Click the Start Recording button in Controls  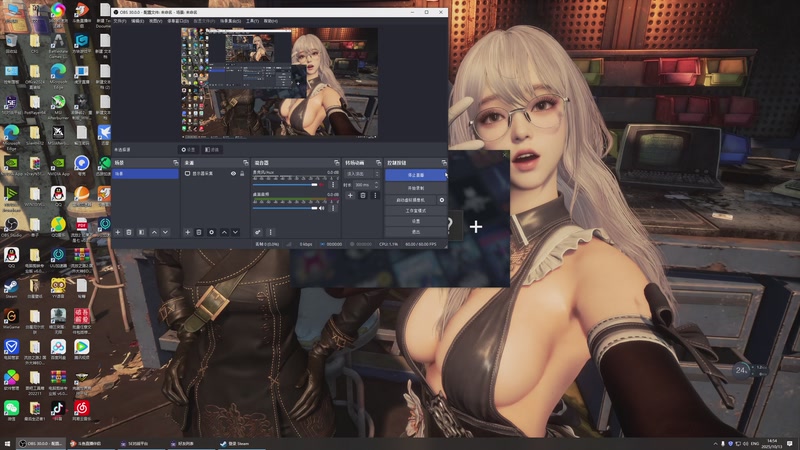click(x=415, y=188)
